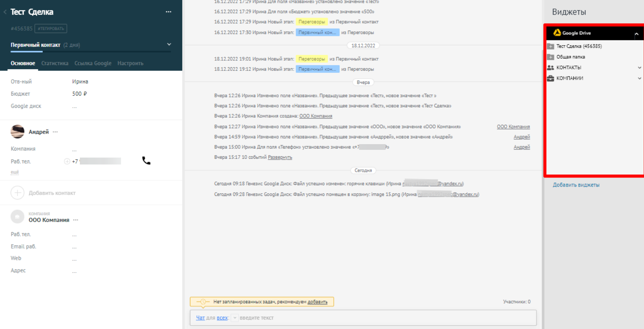Click Участники: 0 counter
This screenshot has width=644, height=329.
click(x=517, y=302)
